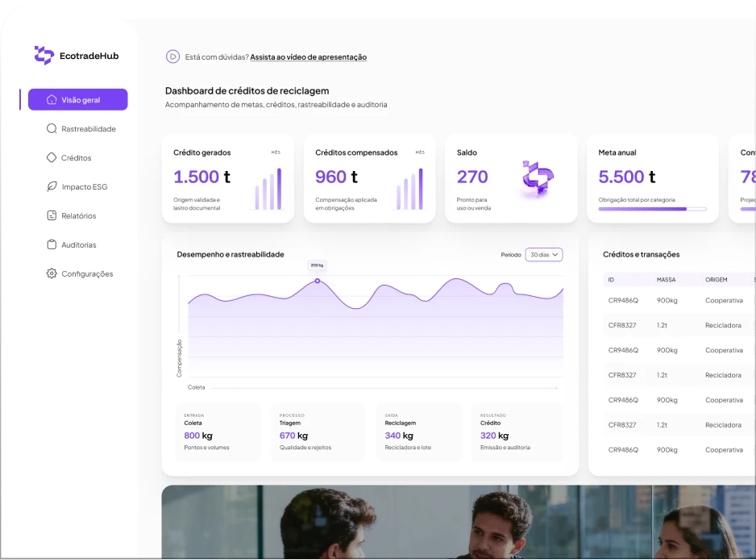This screenshot has height=559, width=756.
Task: Open the Créditos menu item
Action: coord(69,158)
